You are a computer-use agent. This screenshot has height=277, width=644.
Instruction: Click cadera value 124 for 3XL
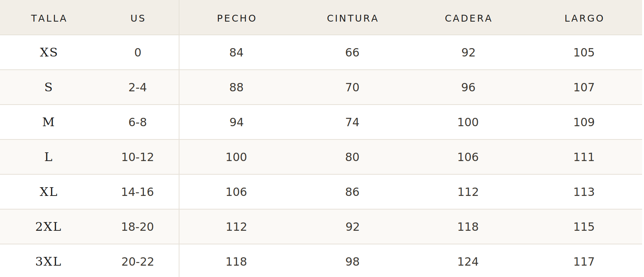click(x=468, y=261)
